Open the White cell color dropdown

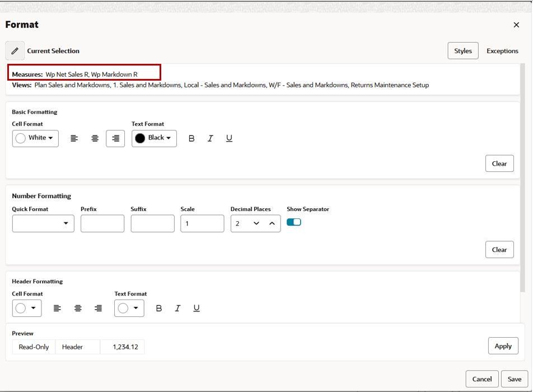(x=35, y=138)
